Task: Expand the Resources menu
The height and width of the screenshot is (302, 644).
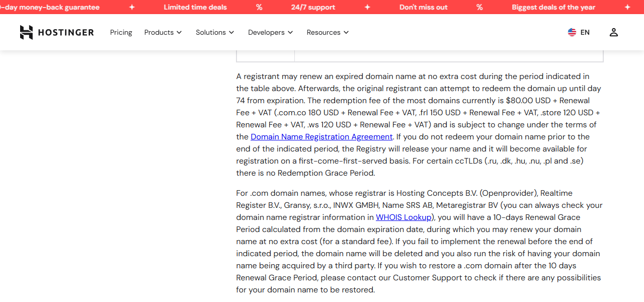Action: point(328,32)
